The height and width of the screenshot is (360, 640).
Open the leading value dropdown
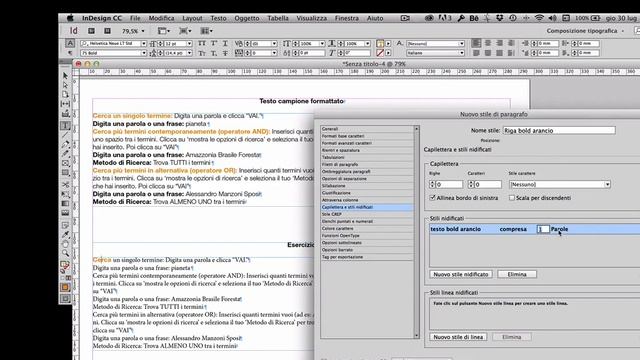pyautogui.click(x=189, y=53)
